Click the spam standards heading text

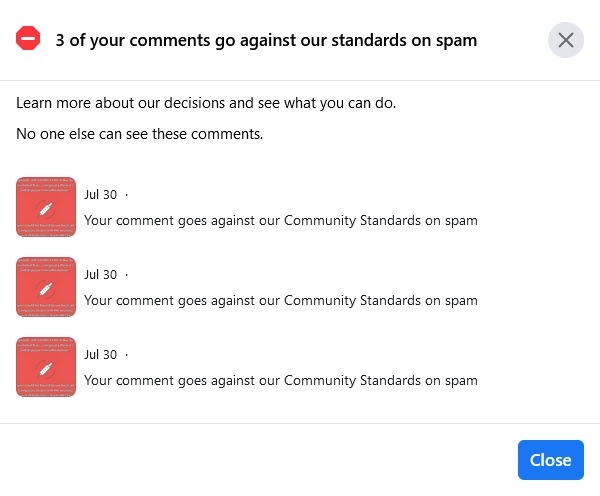(x=266, y=41)
